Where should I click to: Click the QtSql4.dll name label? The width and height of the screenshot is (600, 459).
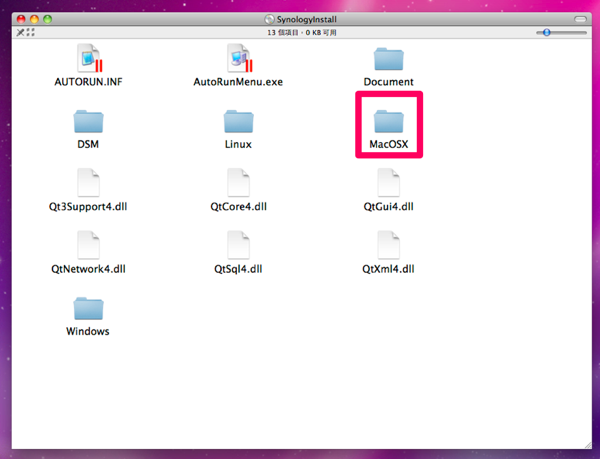(x=238, y=269)
